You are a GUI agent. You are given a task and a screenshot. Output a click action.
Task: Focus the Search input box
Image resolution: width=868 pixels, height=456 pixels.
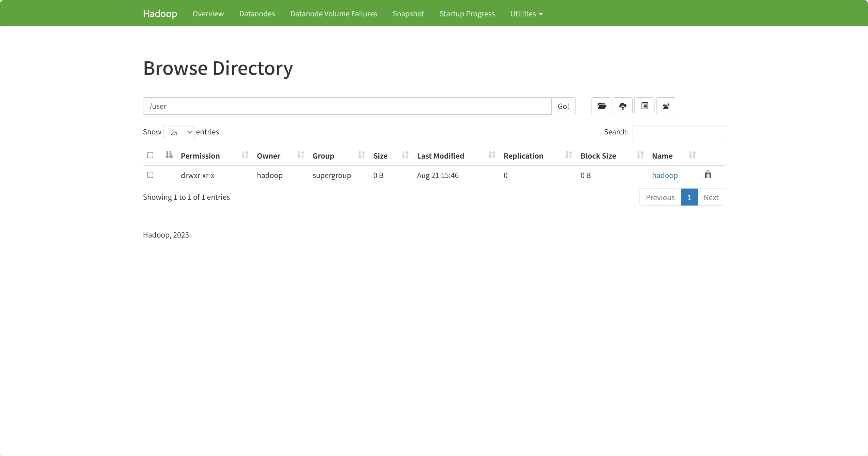678,132
